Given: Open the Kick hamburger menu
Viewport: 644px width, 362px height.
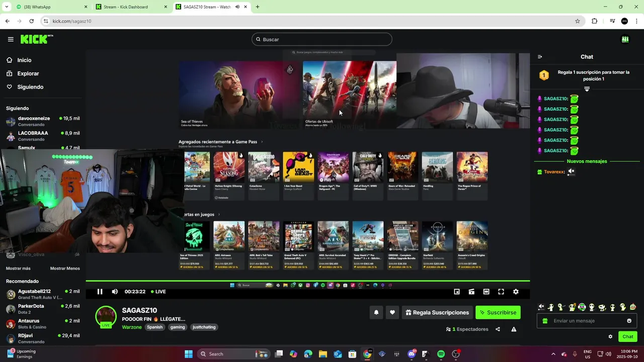Looking at the screenshot, I should click(11, 39).
